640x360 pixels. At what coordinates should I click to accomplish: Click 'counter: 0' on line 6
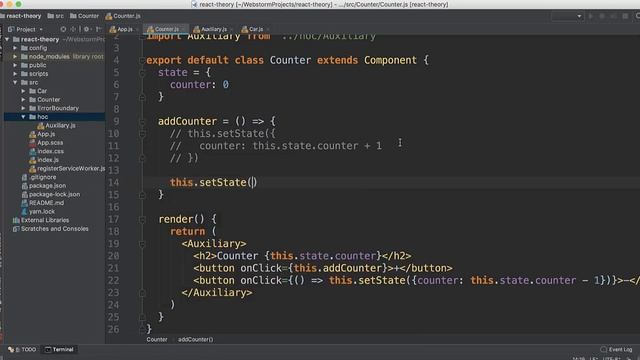[199, 84]
